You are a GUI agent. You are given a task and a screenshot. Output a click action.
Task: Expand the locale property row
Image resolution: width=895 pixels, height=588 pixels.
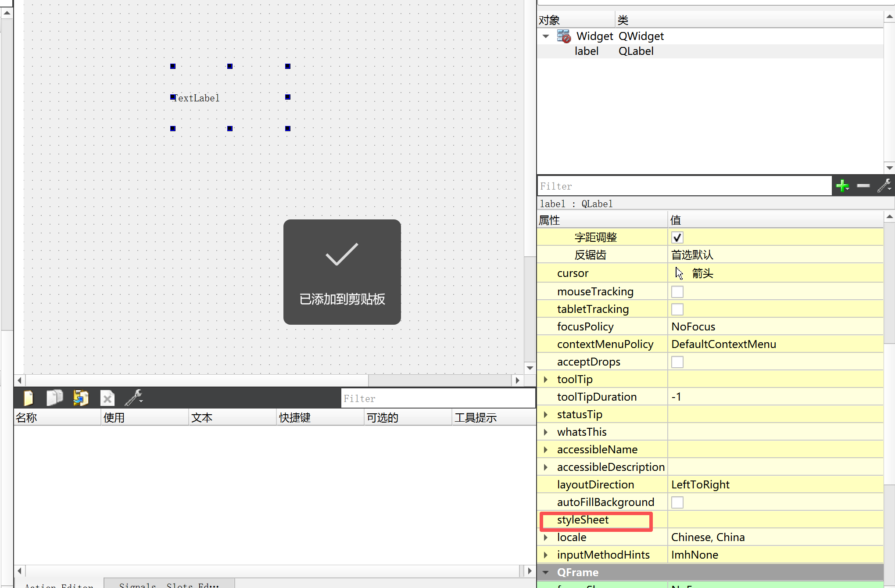(x=546, y=537)
